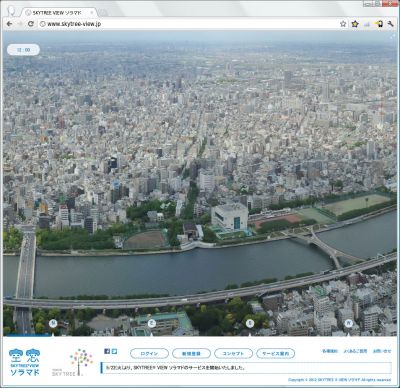Image resolution: width=400 pixels, height=388 pixels.
Task: Click browser forward arrow button
Action: [20, 24]
